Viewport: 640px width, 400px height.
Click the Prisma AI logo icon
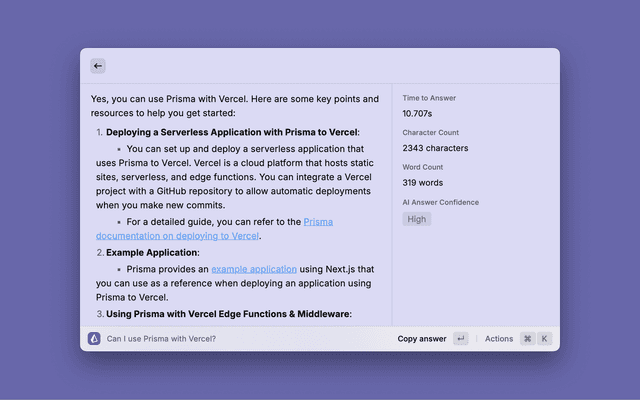(x=94, y=339)
